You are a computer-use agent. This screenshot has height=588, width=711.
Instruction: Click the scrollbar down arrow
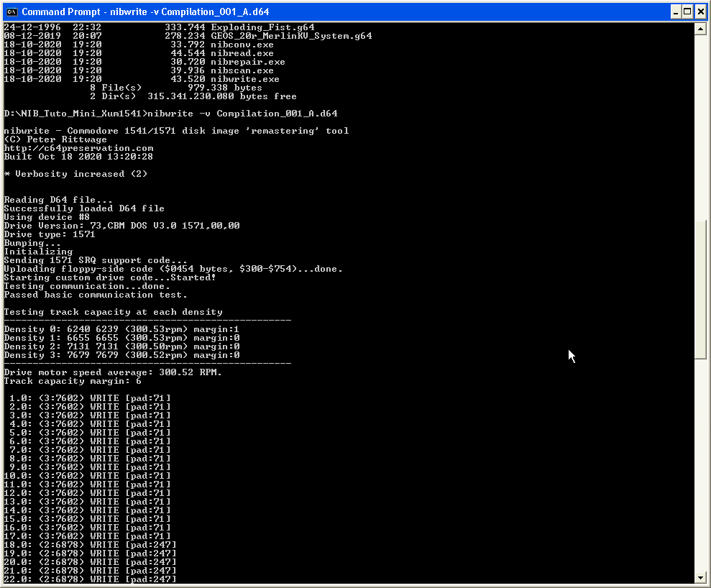click(700, 577)
